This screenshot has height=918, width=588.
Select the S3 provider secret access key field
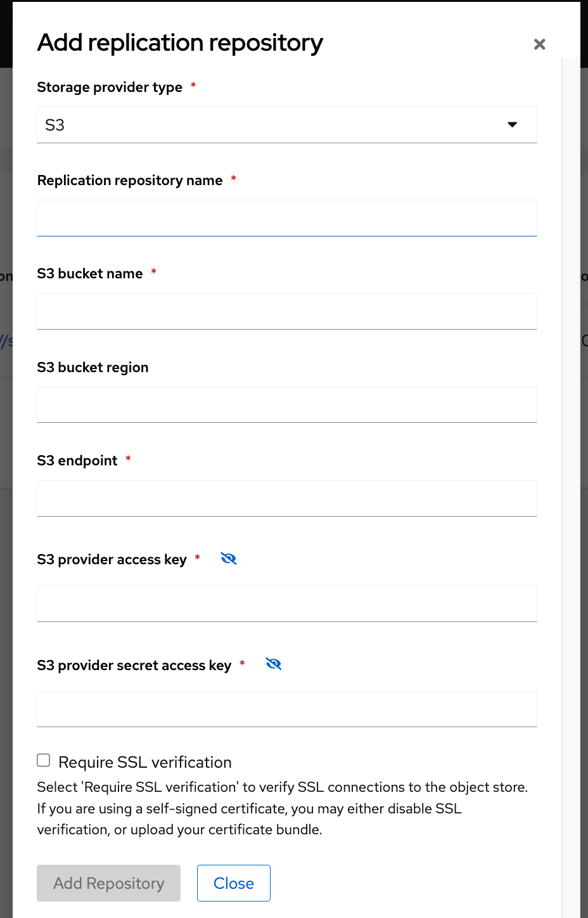pyautogui.click(x=287, y=709)
